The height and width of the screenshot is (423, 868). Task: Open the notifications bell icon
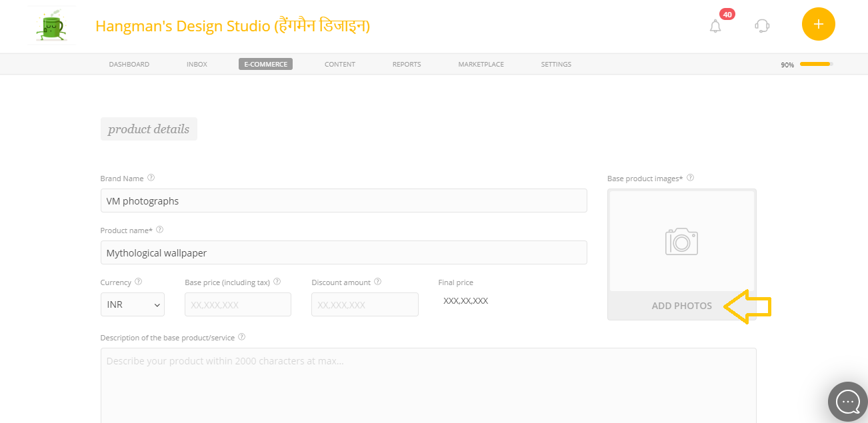coord(715,26)
